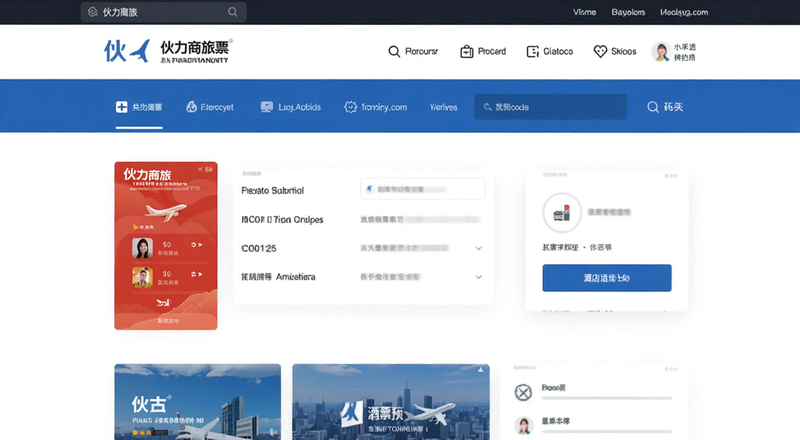The image size is (800, 440).
Task: Click the magnifier icon at right of blue bar
Action: 653,107
